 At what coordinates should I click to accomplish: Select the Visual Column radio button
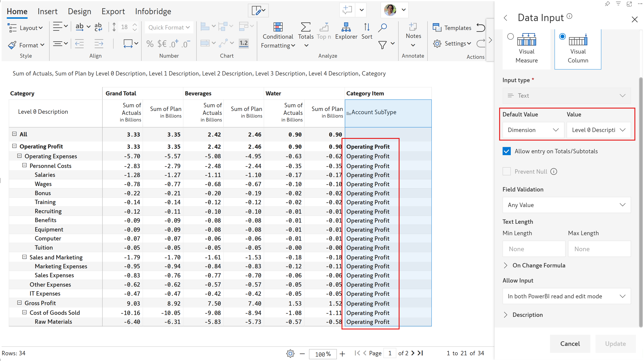tap(562, 37)
